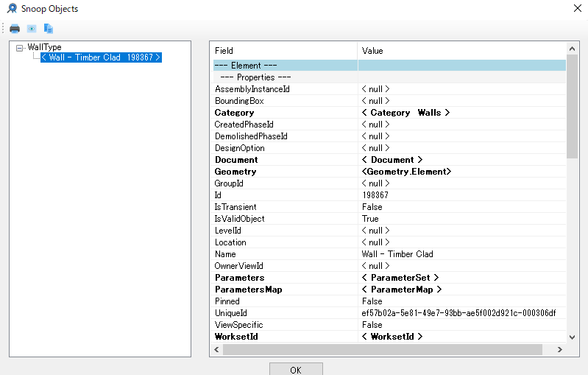Click the vertical scrollbar thumb
This screenshot has width=588, height=375.
coord(573,107)
